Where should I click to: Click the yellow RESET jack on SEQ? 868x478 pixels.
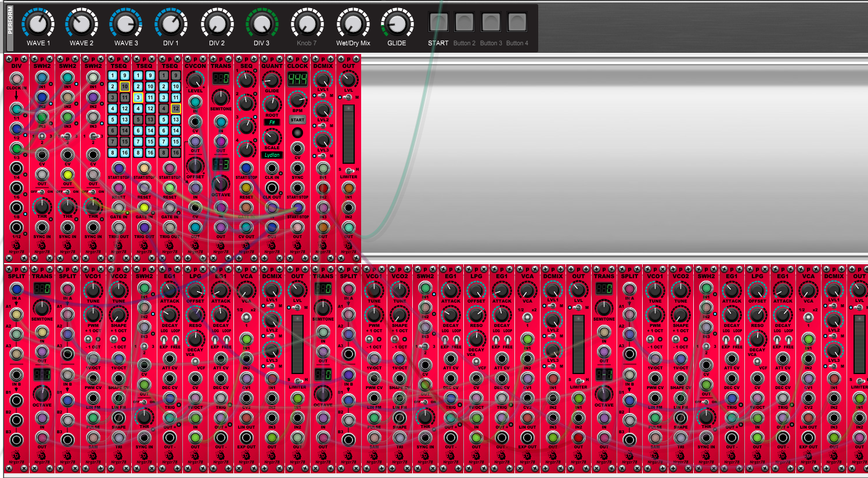click(246, 188)
